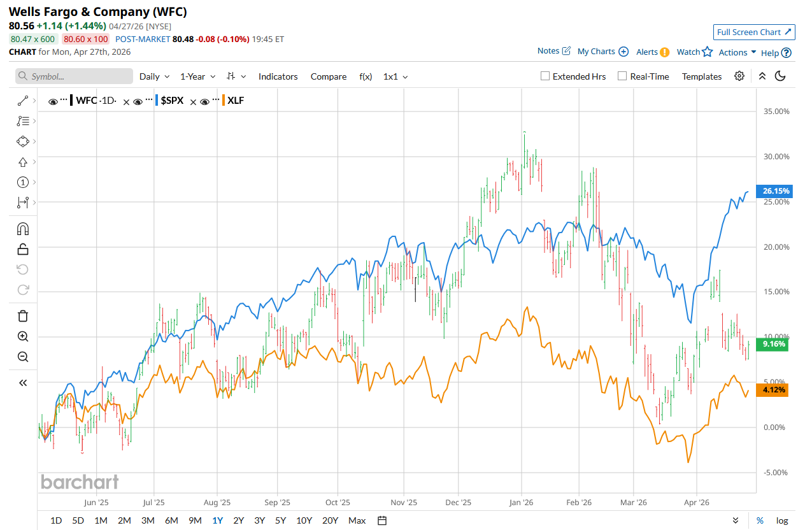Expand the Actions dropdown menu
812x530 pixels.
(737, 52)
